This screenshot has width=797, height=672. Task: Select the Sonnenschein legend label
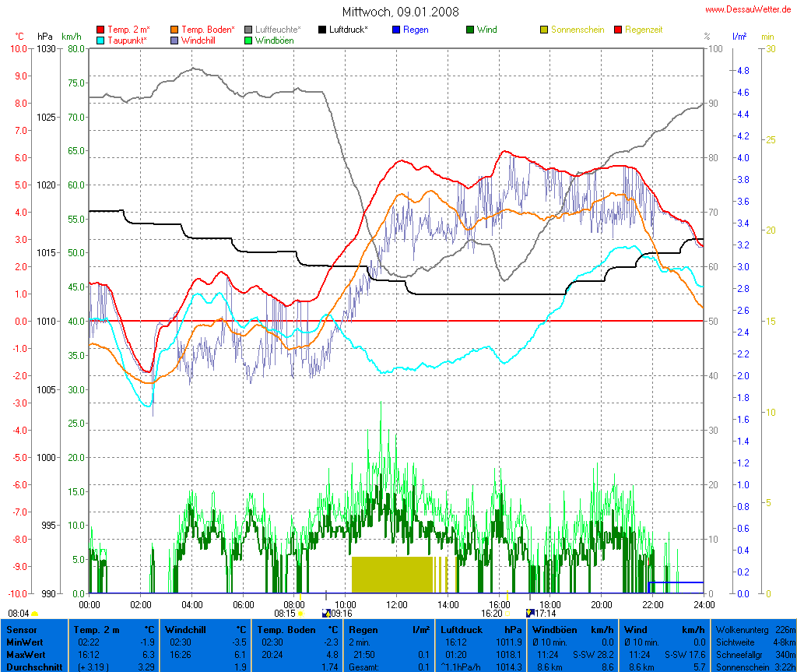point(577,30)
